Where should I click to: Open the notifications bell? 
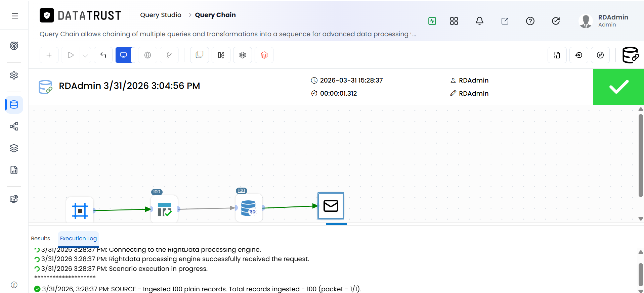479,21
